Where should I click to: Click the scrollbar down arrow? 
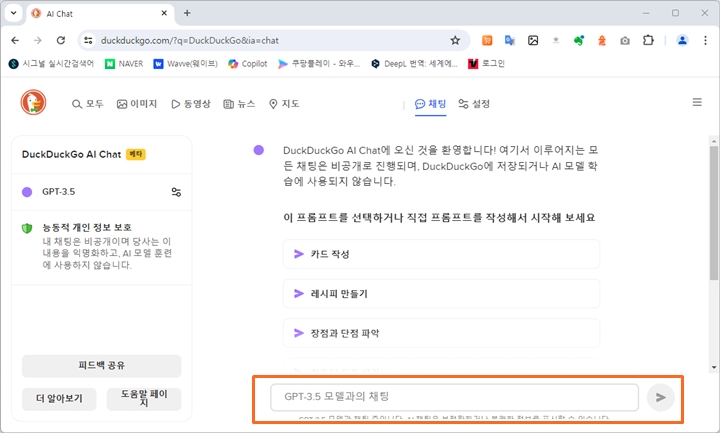(714, 367)
